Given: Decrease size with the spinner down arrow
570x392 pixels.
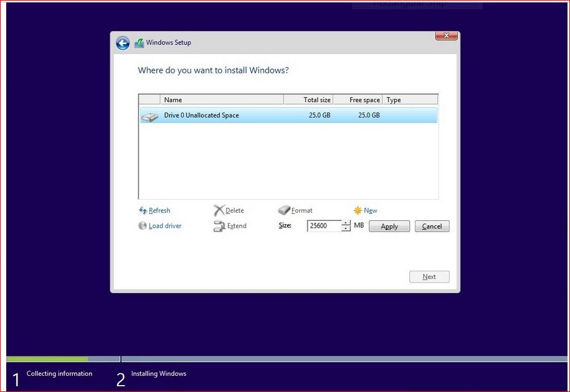Looking at the screenshot, I should click(x=346, y=229).
